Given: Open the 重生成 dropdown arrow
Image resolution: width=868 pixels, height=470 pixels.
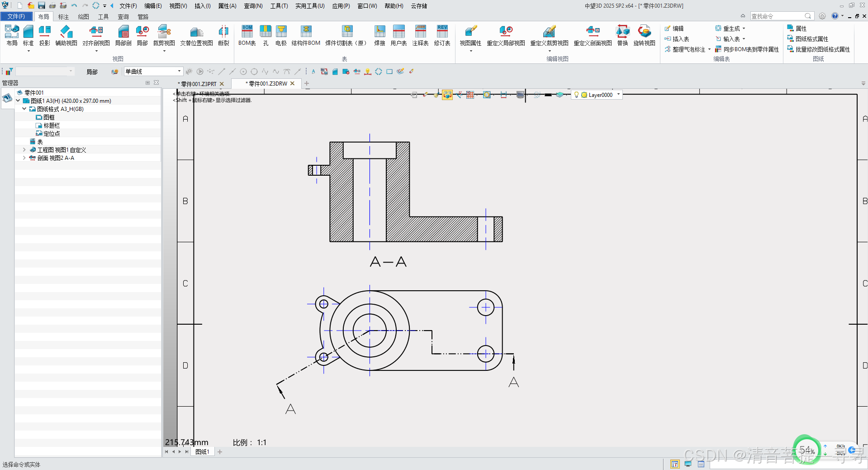Looking at the screenshot, I should (x=744, y=29).
